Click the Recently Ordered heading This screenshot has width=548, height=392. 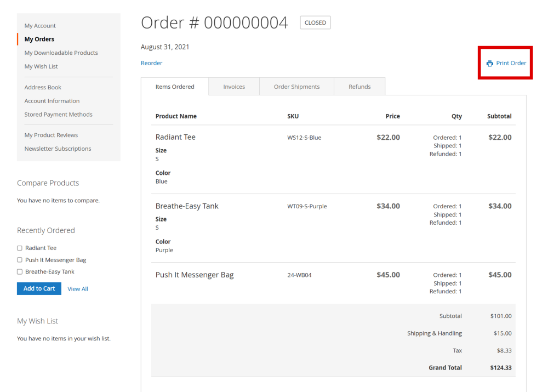pyautogui.click(x=46, y=230)
